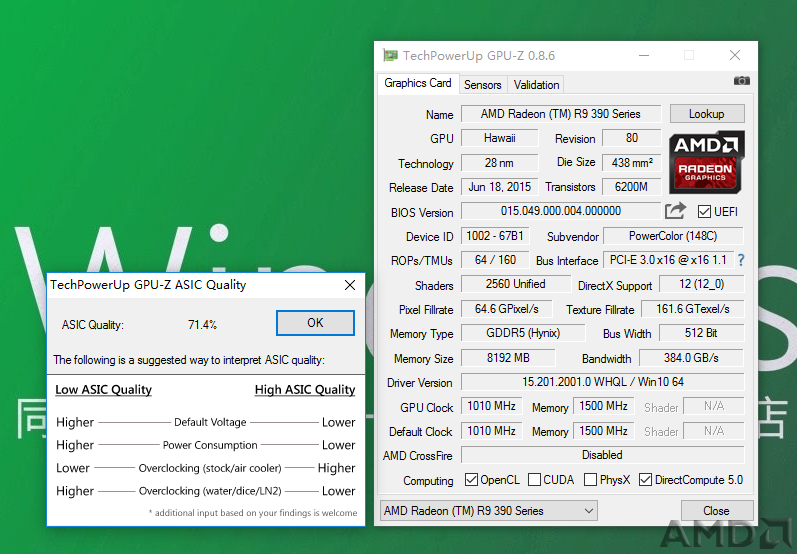Screen dimensions: 797x554
Task: Click the Lookup button
Action: click(x=707, y=114)
